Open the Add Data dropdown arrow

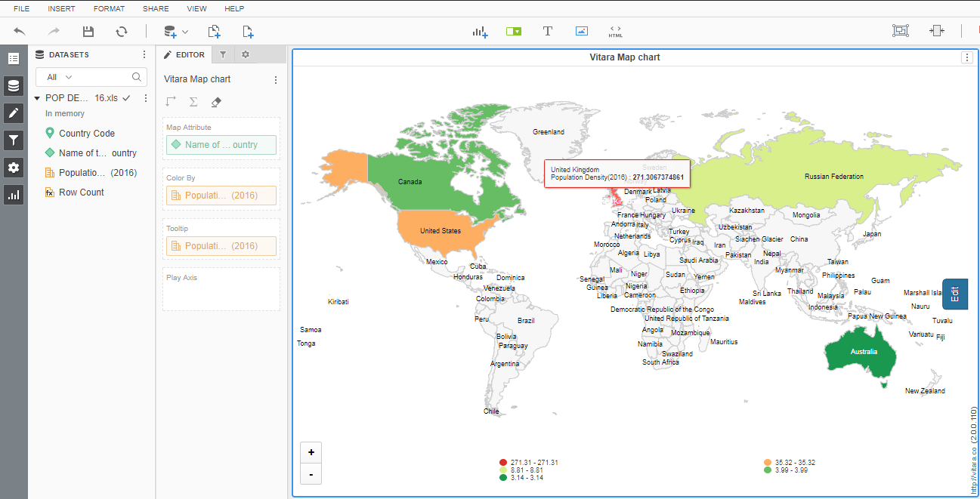pyautogui.click(x=185, y=32)
